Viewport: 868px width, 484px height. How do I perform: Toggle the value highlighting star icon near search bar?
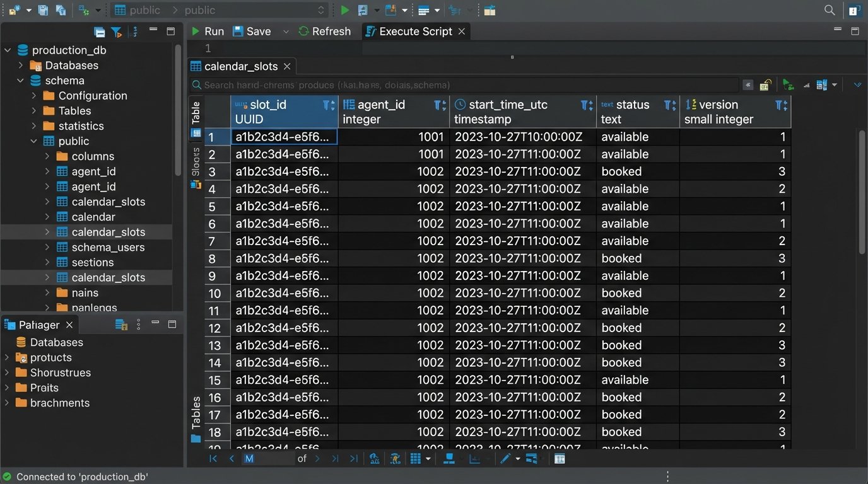pos(748,84)
